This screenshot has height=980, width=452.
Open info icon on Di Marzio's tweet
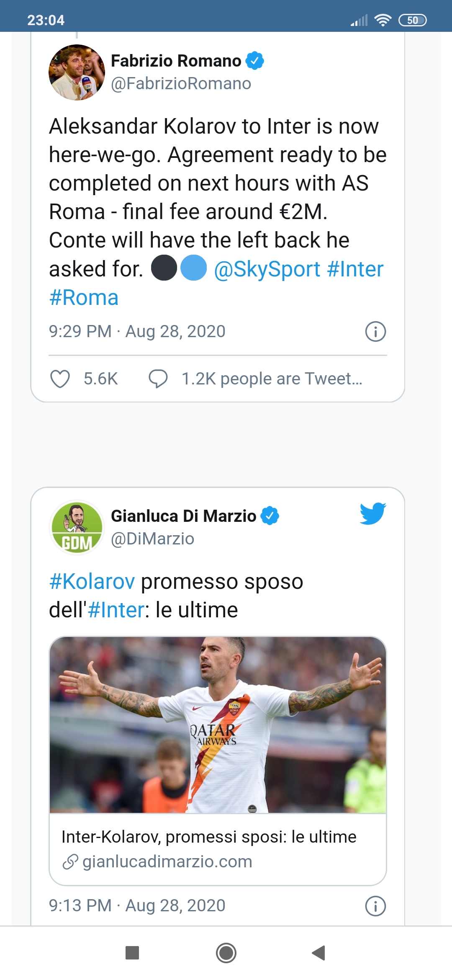click(375, 906)
